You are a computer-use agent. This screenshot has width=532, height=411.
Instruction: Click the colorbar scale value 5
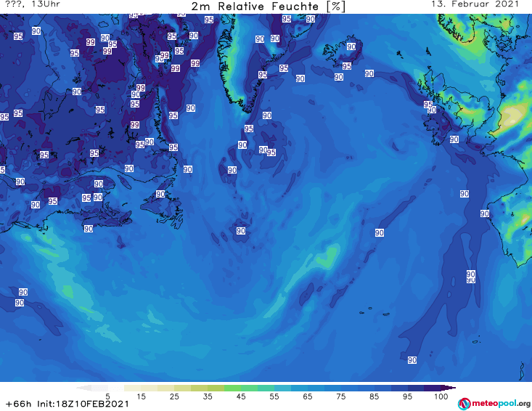107,396
